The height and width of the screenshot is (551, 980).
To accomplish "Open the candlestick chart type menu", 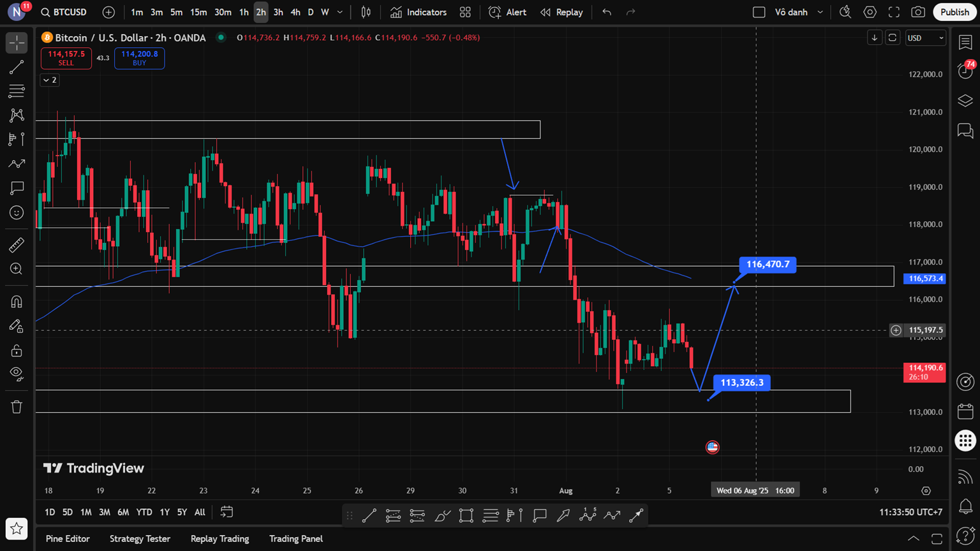I will pos(366,12).
